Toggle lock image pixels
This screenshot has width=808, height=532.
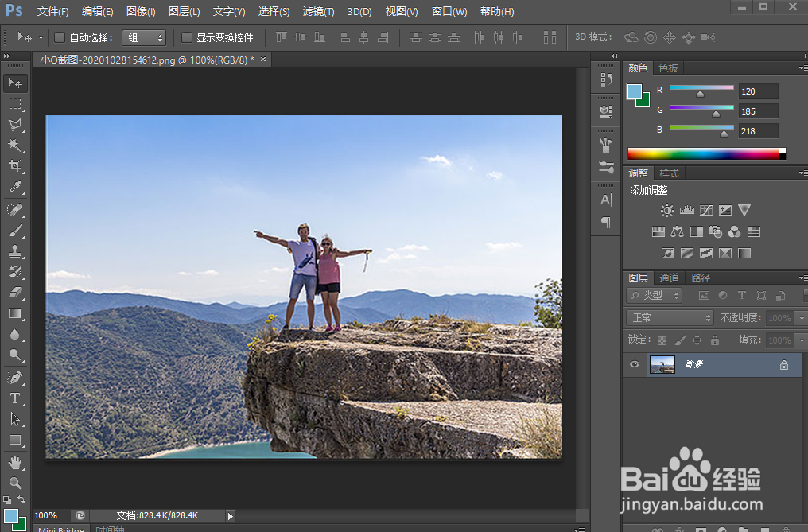pos(680,340)
